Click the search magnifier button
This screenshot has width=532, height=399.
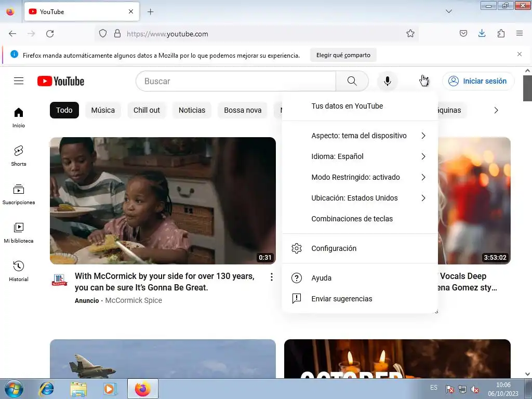tap(352, 81)
